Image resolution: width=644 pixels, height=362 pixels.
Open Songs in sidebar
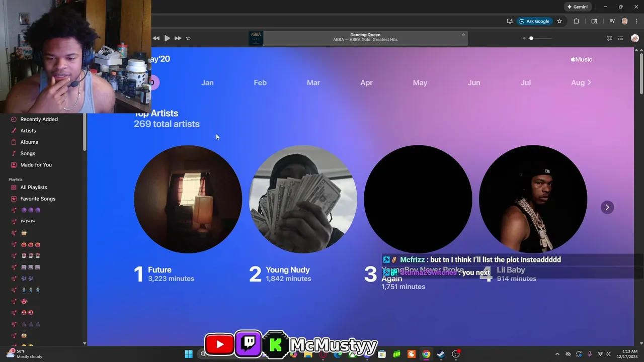[x=28, y=153]
